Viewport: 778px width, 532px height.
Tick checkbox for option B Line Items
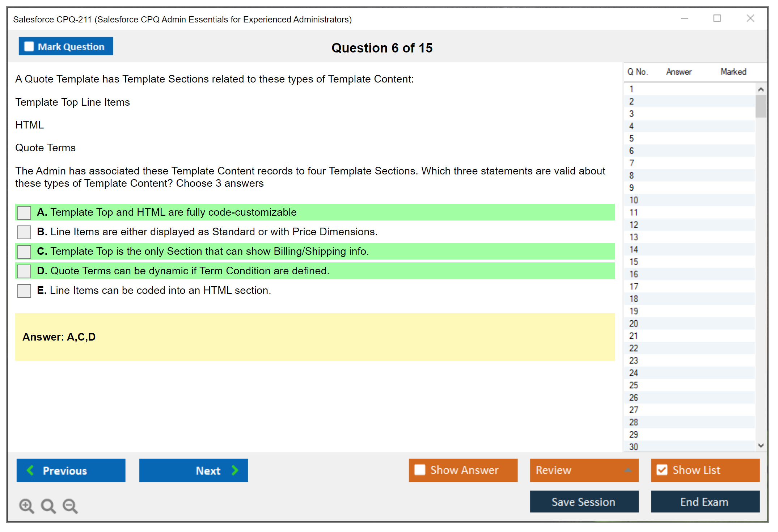click(24, 232)
